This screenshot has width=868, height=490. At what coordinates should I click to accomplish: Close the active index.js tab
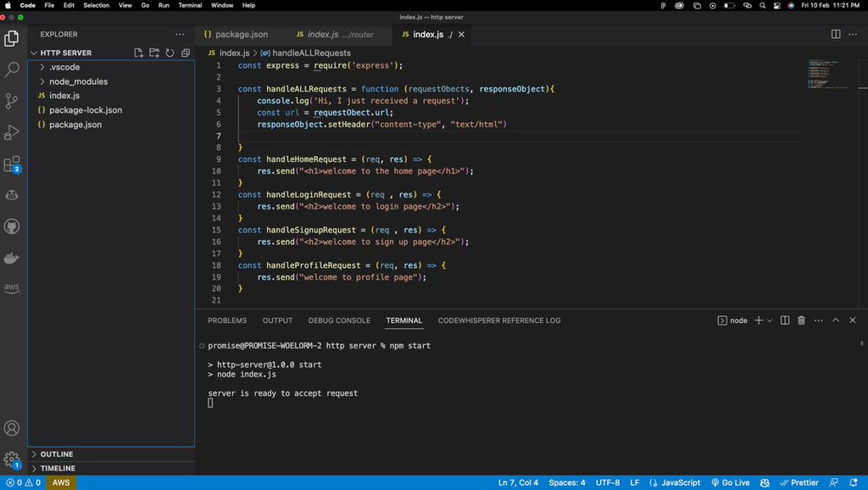[461, 34]
